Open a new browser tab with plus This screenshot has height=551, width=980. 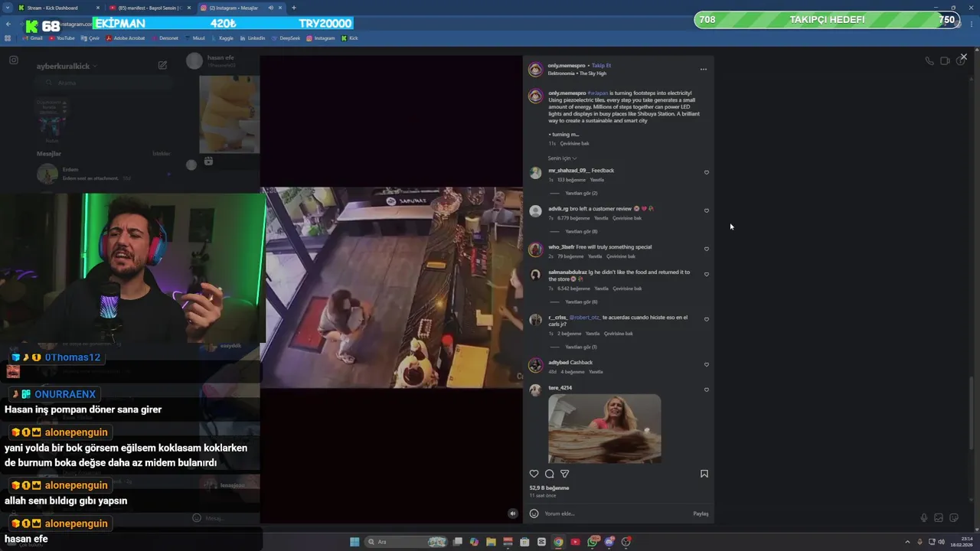(x=294, y=8)
